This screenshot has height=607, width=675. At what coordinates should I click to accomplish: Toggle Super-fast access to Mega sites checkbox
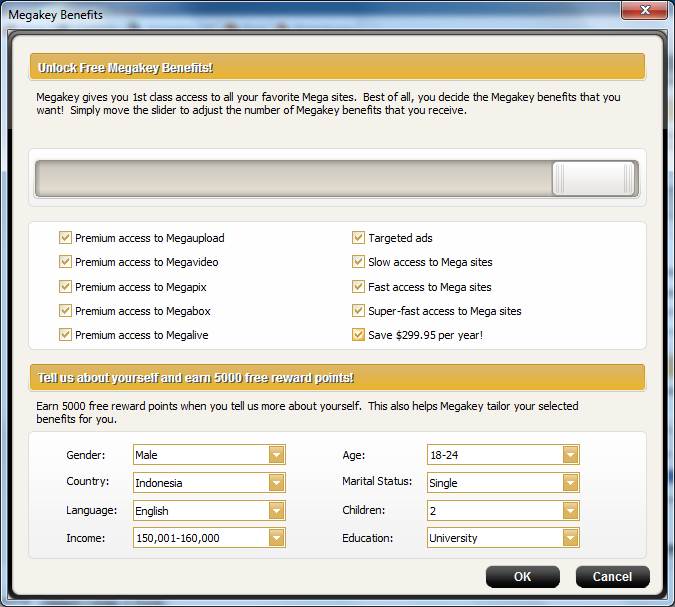[x=358, y=310]
